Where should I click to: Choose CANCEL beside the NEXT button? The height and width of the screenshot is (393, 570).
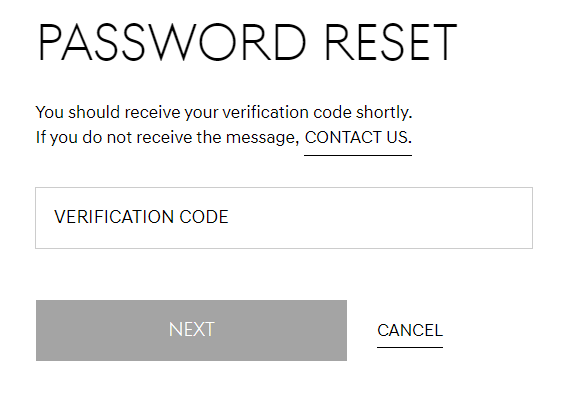410,331
